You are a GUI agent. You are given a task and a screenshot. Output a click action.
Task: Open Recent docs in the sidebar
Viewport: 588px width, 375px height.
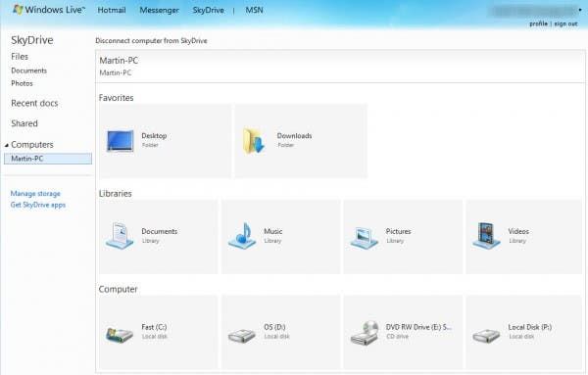pyautogui.click(x=34, y=104)
